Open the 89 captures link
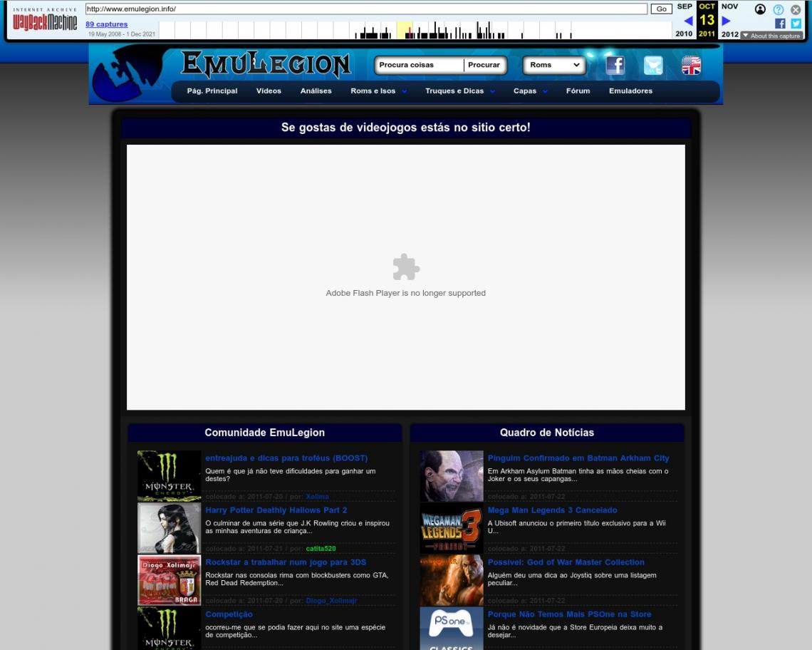The height and width of the screenshot is (650, 812). coord(106,24)
